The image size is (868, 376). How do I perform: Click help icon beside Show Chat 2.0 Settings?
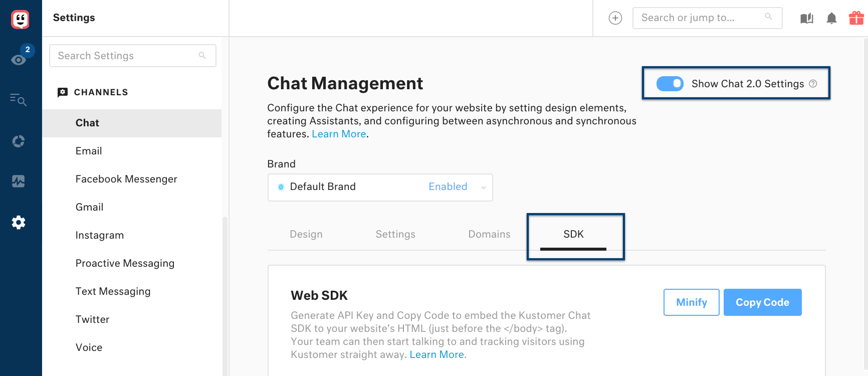pyautogui.click(x=813, y=84)
